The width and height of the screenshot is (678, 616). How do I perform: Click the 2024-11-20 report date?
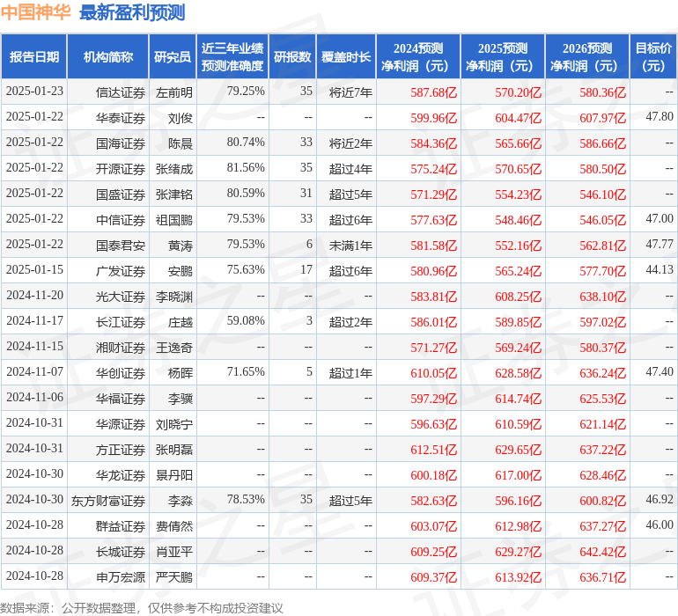34,296
